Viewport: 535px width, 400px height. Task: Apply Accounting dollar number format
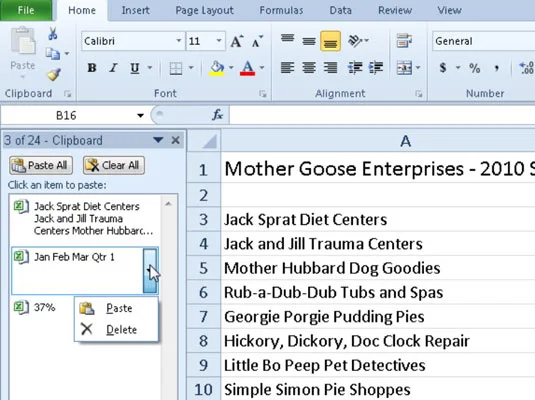pos(443,68)
